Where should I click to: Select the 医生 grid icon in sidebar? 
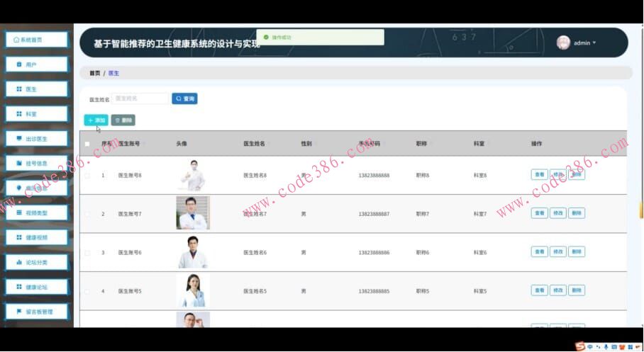[x=19, y=89]
